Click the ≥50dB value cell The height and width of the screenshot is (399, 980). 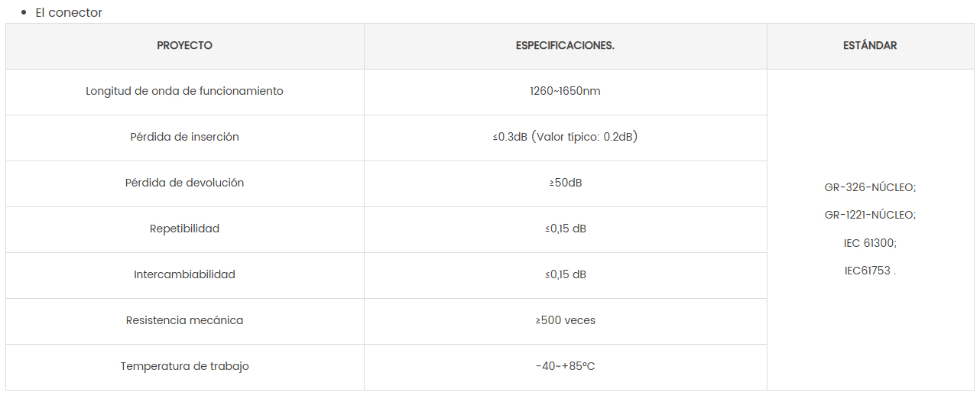click(x=566, y=183)
